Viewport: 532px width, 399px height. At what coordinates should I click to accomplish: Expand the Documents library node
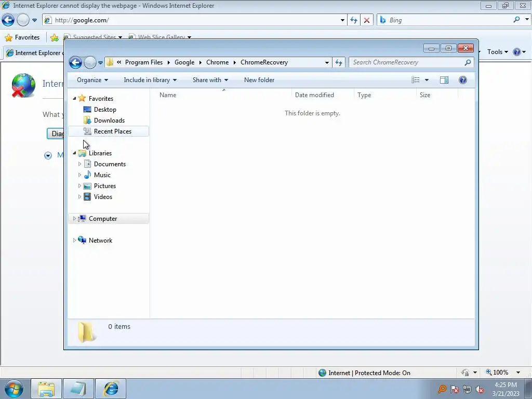[79, 164]
